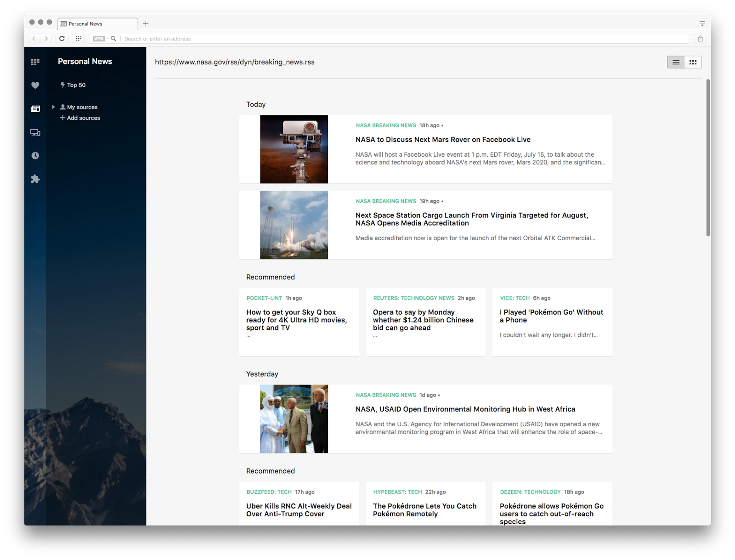Click the window close traffic light
735x560 pixels.
[x=32, y=22]
